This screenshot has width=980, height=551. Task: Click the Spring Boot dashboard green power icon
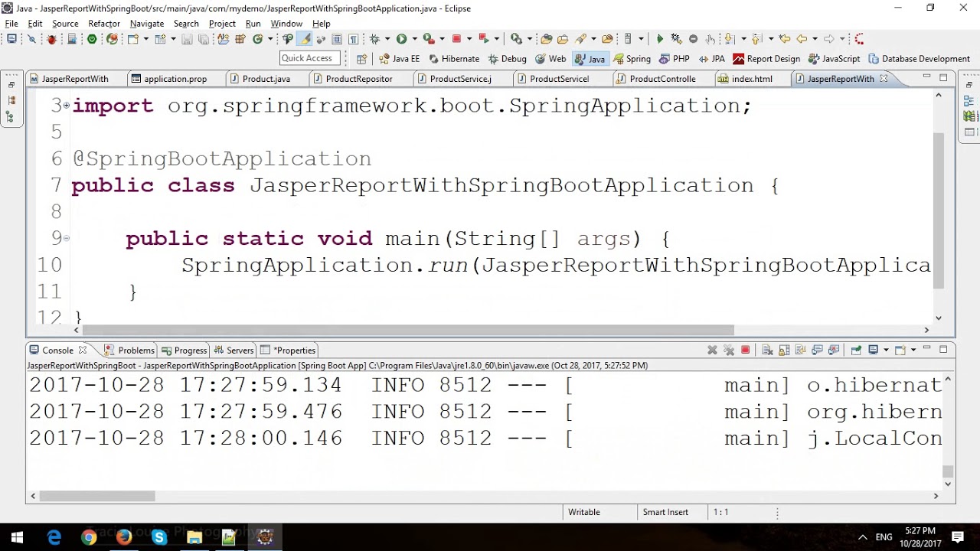(91, 38)
